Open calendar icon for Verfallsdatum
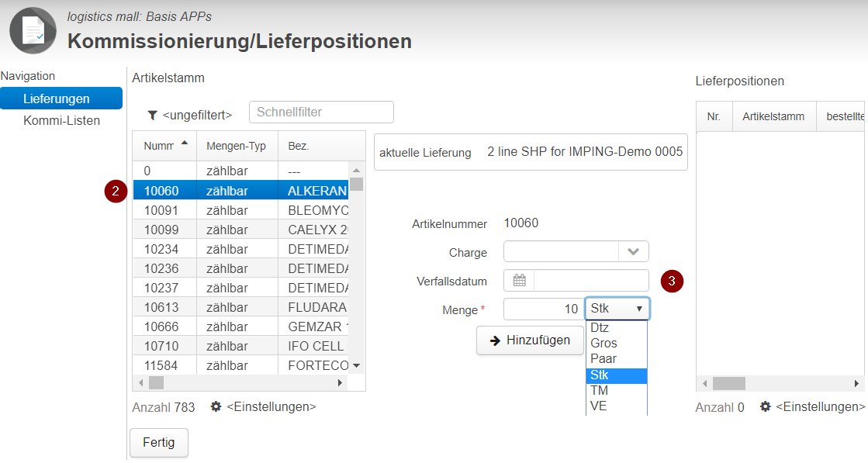868x463 pixels. click(519, 281)
